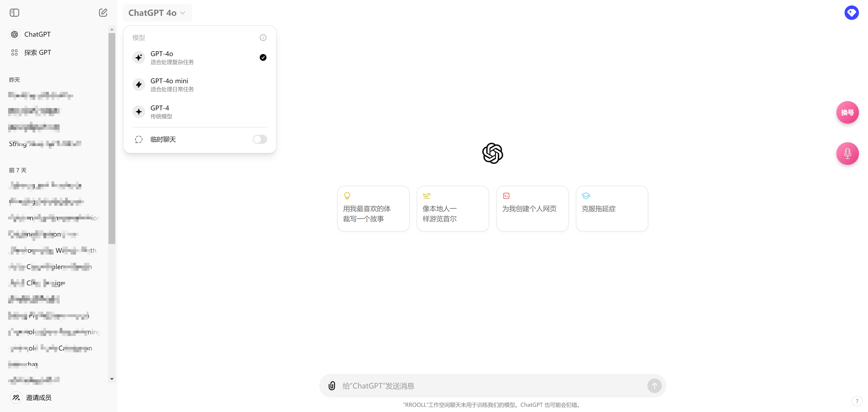
Task: Select the GPT-4 传统模型 option
Action: (x=199, y=112)
